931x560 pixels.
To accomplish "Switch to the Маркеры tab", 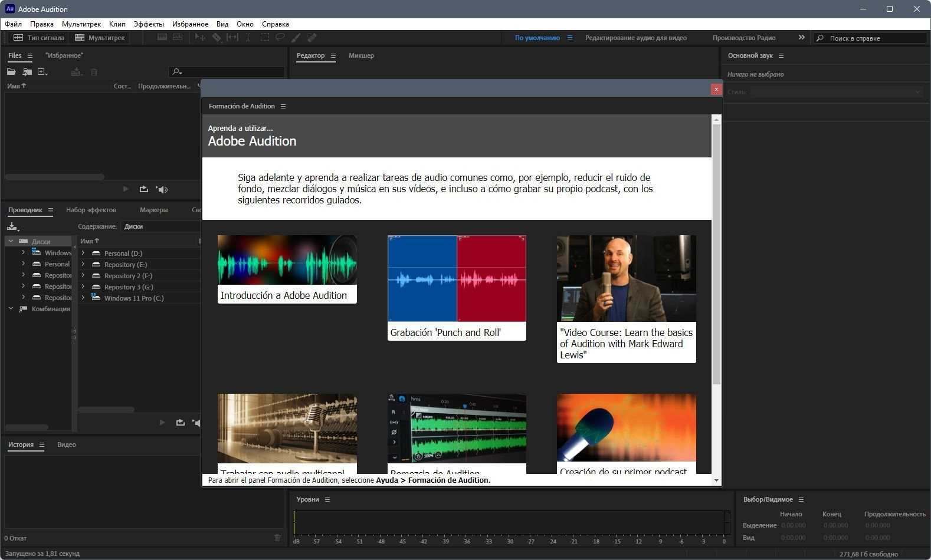I will [153, 210].
